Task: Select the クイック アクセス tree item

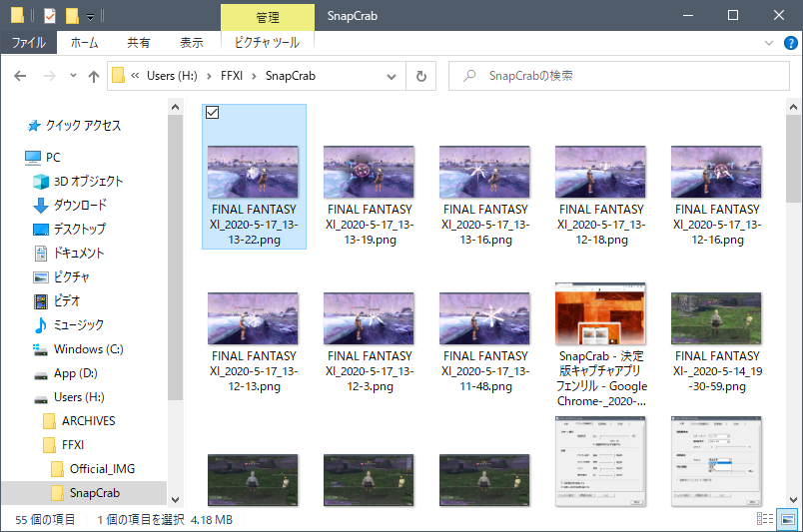Action: pyautogui.click(x=74, y=126)
